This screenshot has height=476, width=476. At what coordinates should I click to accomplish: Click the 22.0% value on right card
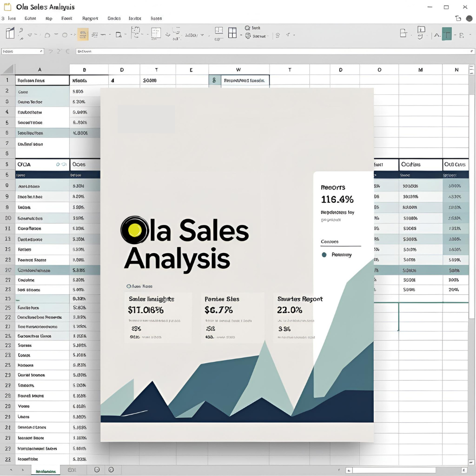click(x=290, y=310)
